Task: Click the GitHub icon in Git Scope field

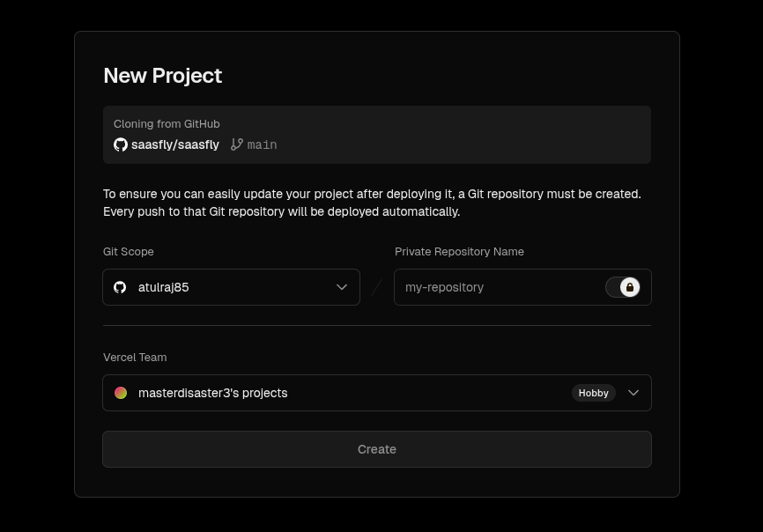Action: (120, 287)
